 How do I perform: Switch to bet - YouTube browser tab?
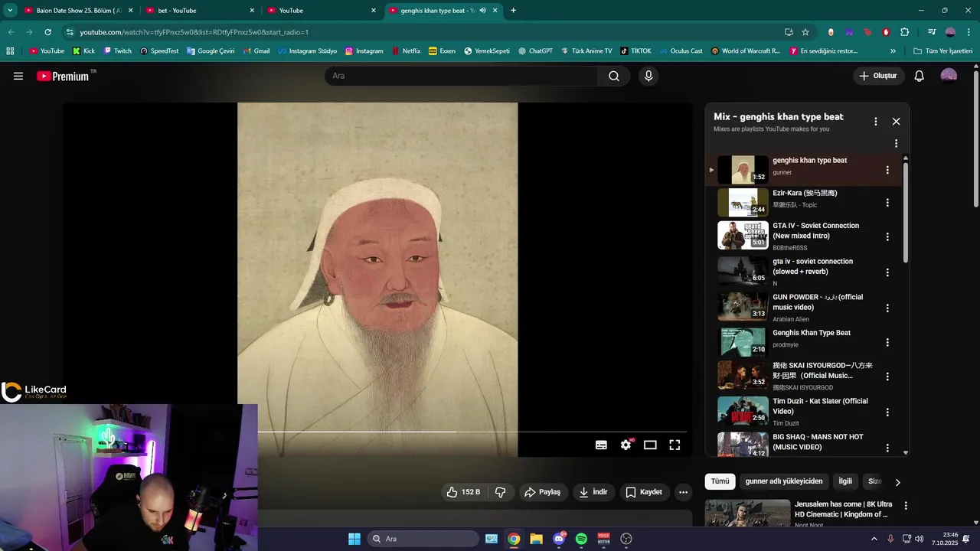click(x=200, y=11)
